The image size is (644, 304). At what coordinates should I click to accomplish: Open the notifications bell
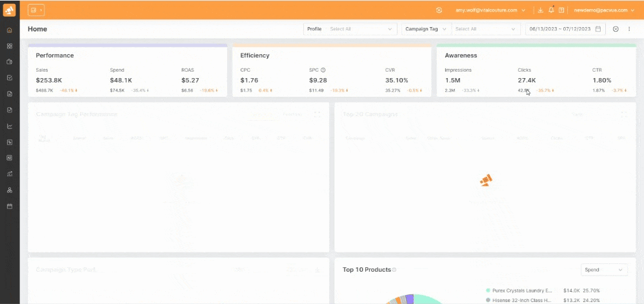click(551, 10)
